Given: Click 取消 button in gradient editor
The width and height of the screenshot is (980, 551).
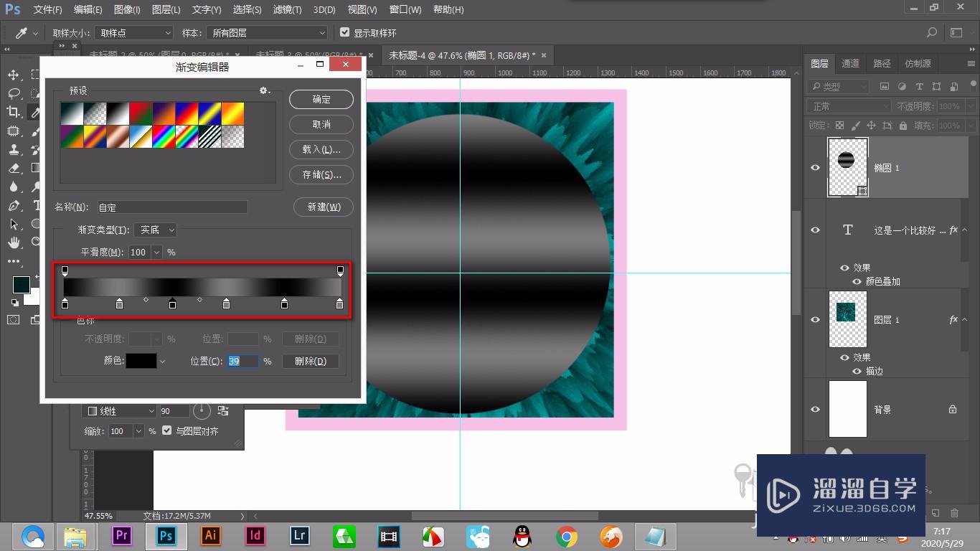Looking at the screenshot, I should 321,125.
